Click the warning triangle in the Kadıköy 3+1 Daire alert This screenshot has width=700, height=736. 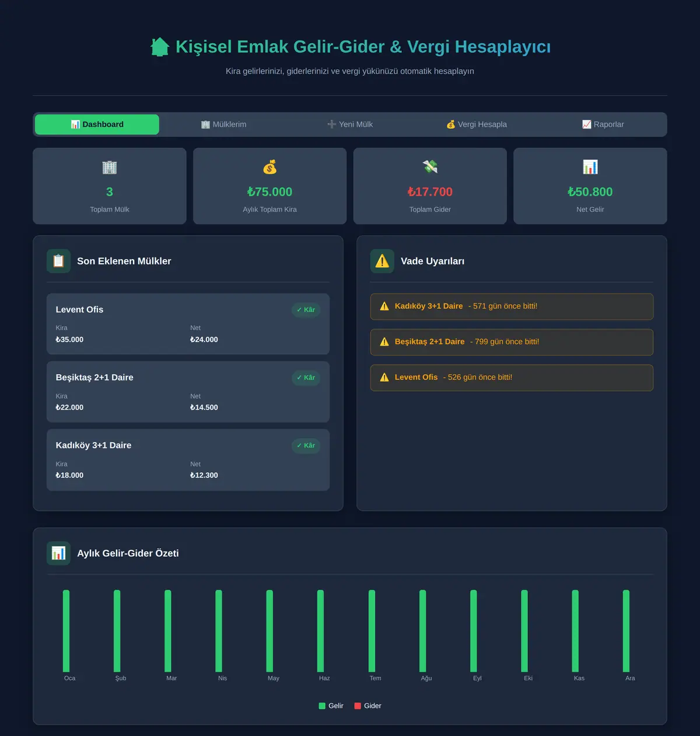point(384,306)
